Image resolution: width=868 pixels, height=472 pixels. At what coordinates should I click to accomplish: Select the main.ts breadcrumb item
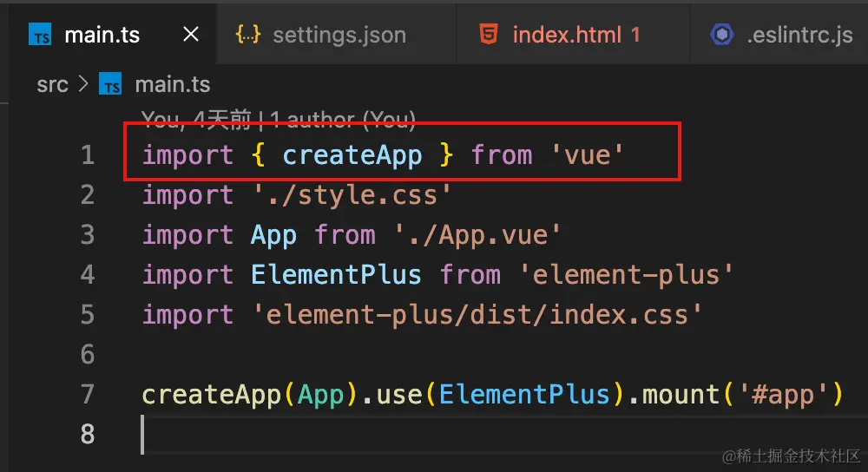point(173,85)
